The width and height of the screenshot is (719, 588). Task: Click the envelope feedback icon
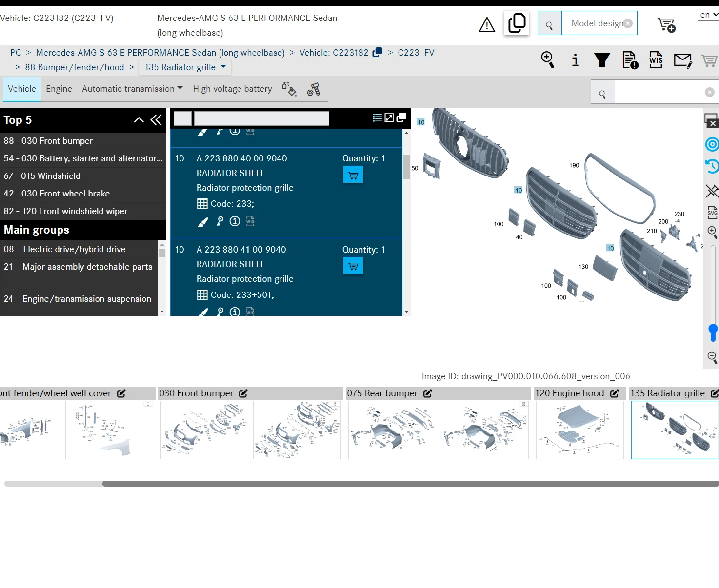click(x=683, y=60)
